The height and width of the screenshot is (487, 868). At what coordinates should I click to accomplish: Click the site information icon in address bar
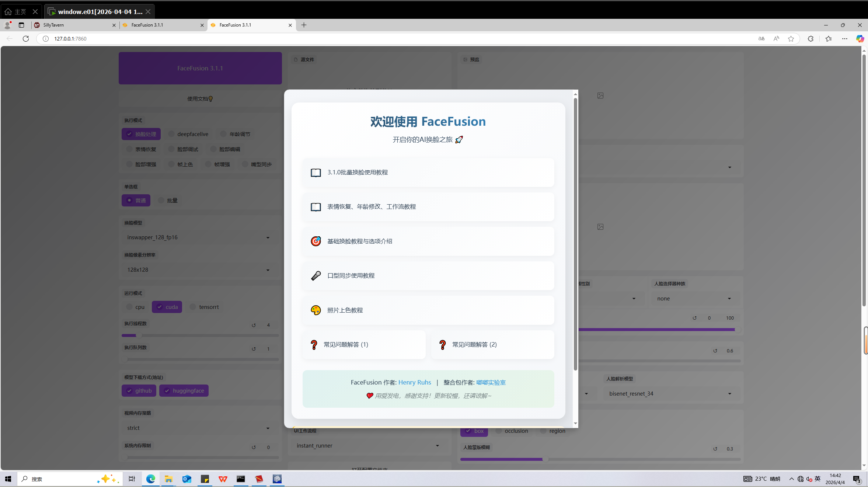[x=46, y=39]
